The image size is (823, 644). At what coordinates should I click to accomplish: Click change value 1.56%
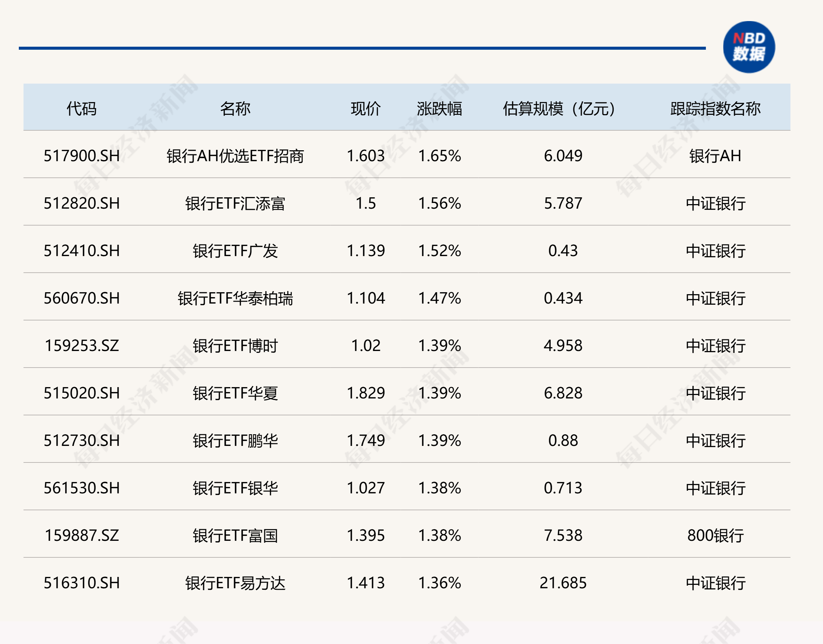[x=439, y=203]
